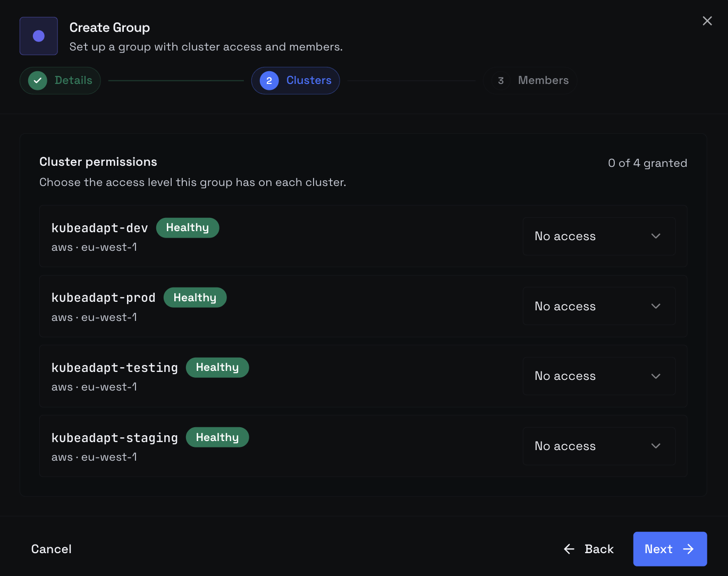Screen dimensions: 728x576
Task: Click chevron arrow in kubeadapt-staging access selector
Action: point(656,446)
